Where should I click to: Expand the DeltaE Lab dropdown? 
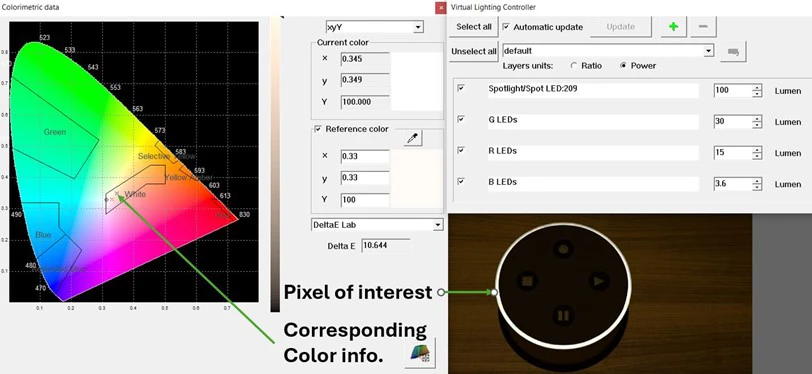[x=377, y=225]
